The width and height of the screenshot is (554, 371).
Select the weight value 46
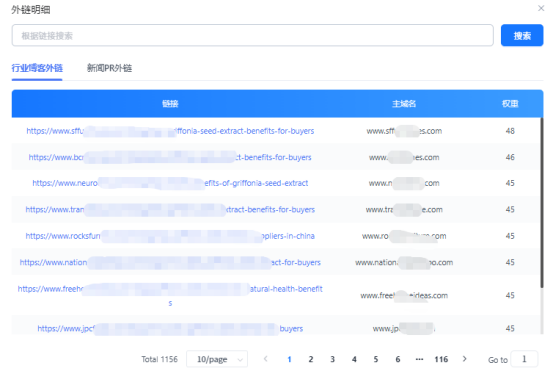tap(510, 157)
